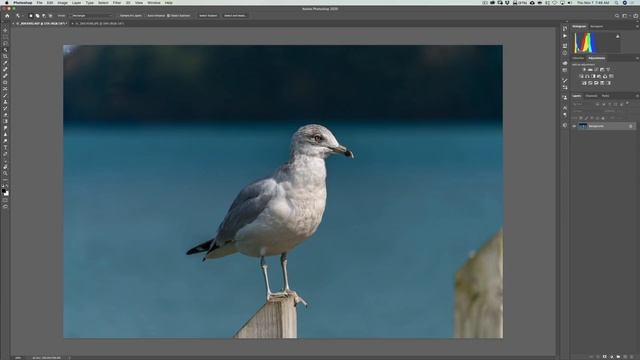Select the Zoom magnifier tool

point(5,173)
